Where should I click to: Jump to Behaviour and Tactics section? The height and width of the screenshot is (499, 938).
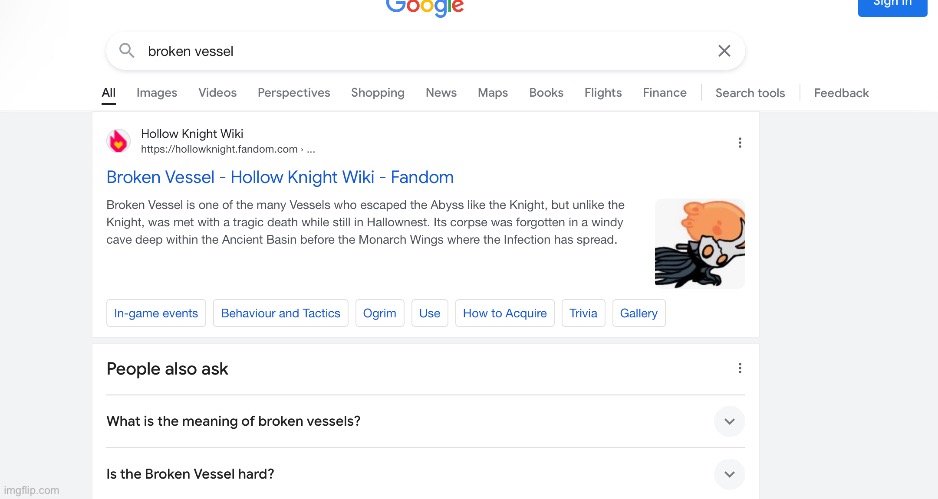281,313
